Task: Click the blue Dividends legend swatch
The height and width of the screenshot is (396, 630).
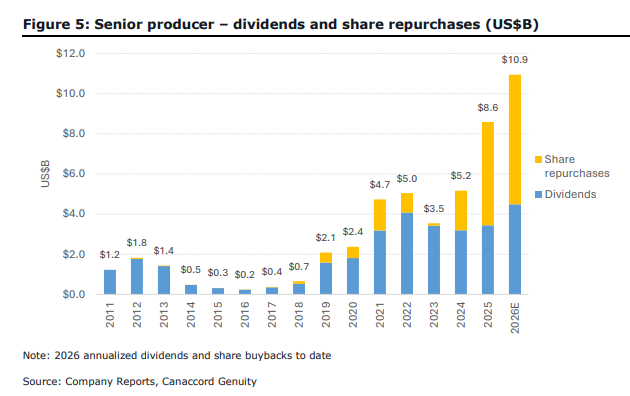Action: (x=538, y=194)
